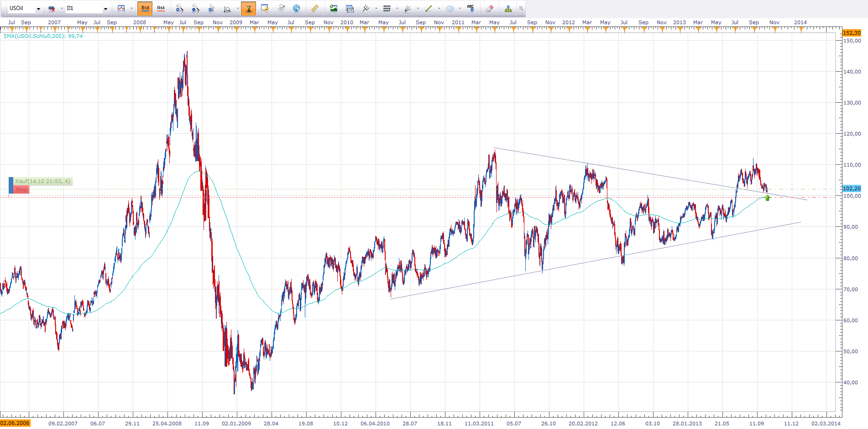Screen dimensions: 868x429
Task: Select the ruler measurement tool
Action: pos(315,8)
